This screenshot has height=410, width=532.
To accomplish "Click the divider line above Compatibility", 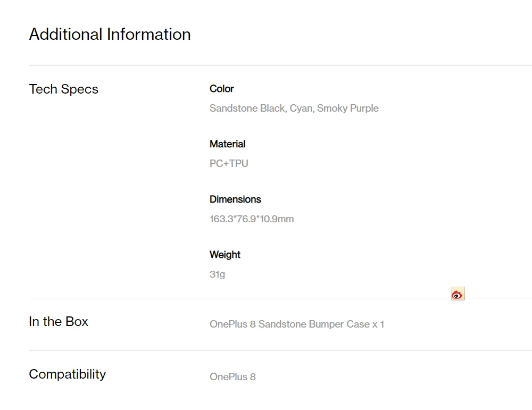I will click(266, 351).
